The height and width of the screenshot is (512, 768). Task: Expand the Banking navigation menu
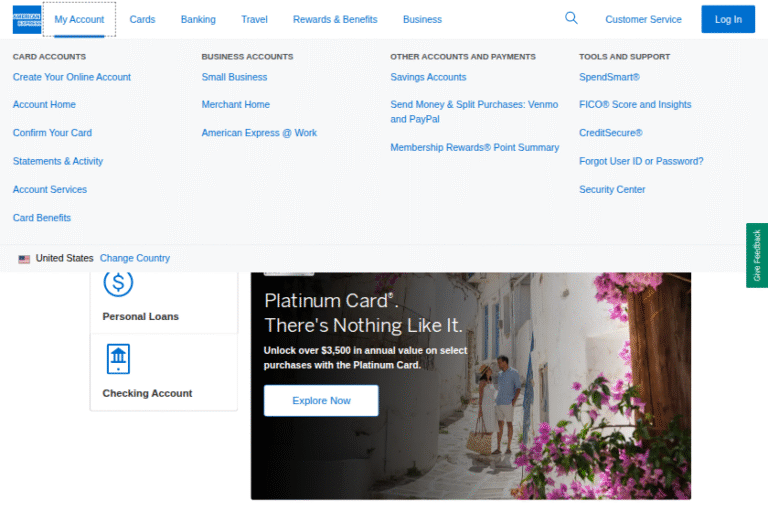(198, 19)
